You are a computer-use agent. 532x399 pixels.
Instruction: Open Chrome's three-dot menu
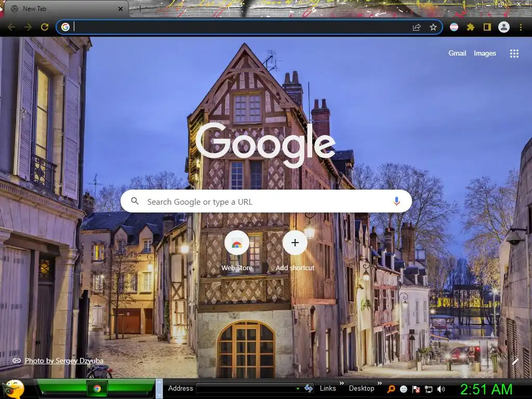[x=521, y=27]
